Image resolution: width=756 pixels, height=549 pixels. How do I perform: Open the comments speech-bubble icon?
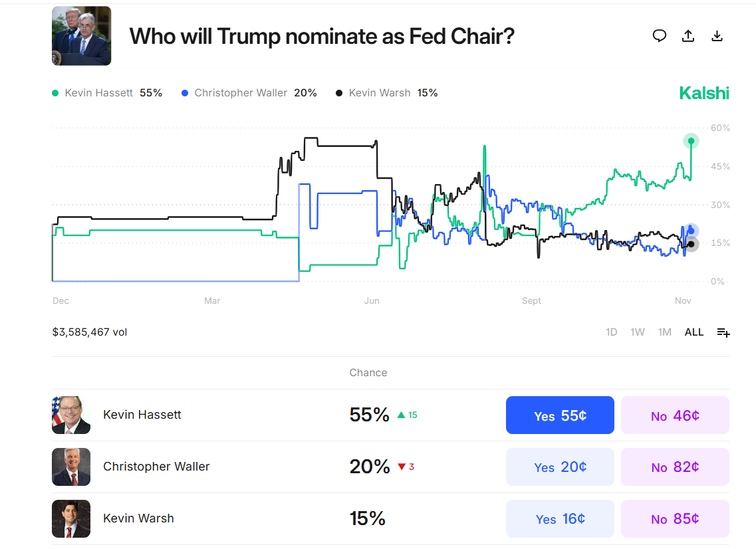pyautogui.click(x=660, y=36)
